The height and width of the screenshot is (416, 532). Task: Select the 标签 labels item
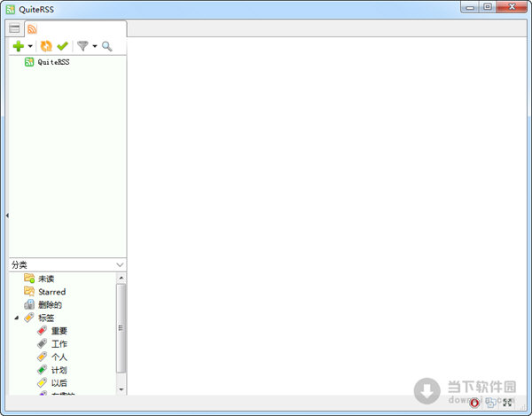(46, 318)
